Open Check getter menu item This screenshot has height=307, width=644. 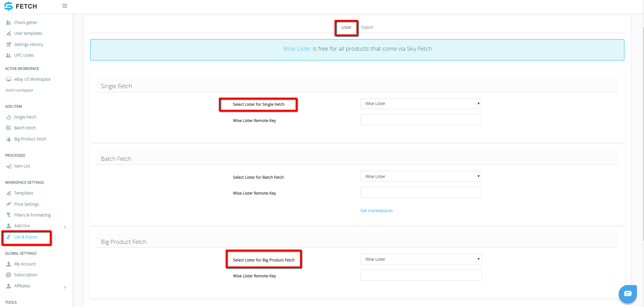coord(26,23)
